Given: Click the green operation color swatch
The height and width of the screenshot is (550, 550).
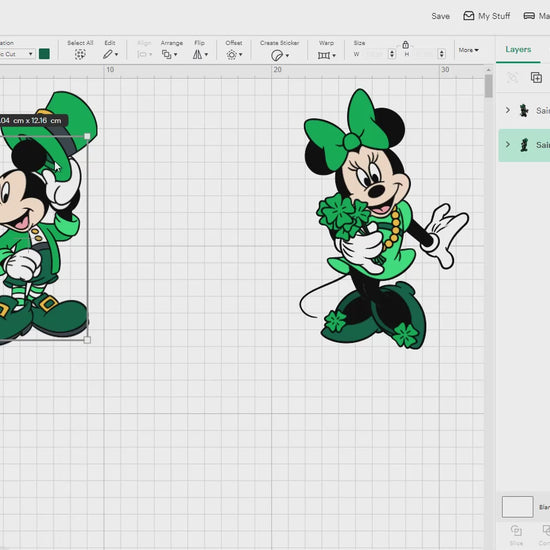Looking at the screenshot, I should (x=44, y=54).
